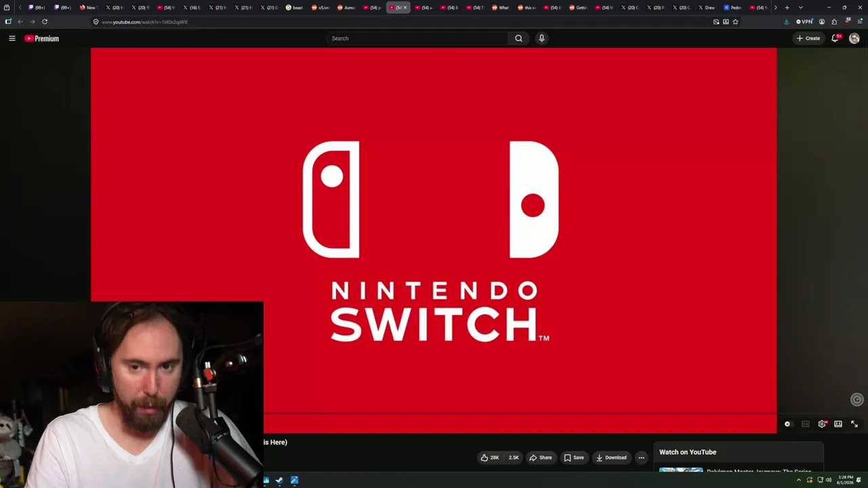The image size is (868, 488).
Task: Toggle the browser VPN button
Action: [804, 22]
